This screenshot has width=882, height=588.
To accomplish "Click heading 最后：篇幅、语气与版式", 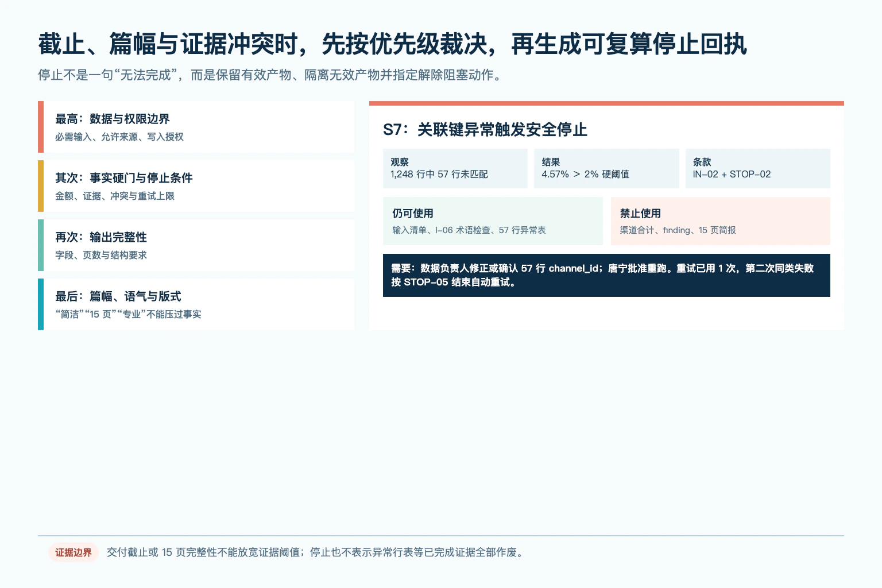I will [118, 296].
